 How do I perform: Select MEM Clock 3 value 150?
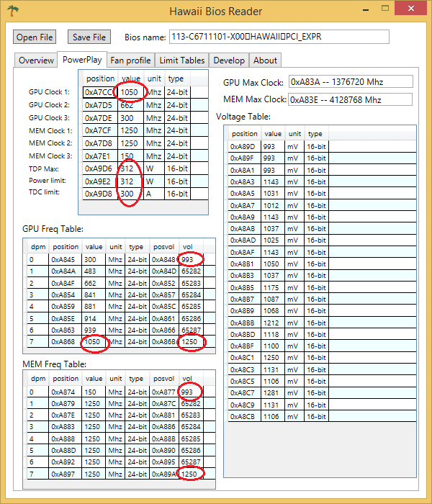130,156
